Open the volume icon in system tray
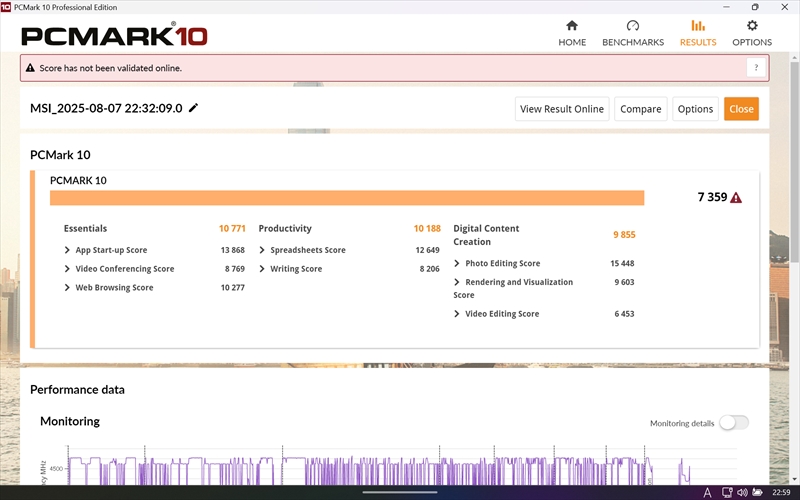The width and height of the screenshot is (800, 500). click(742, 492)
